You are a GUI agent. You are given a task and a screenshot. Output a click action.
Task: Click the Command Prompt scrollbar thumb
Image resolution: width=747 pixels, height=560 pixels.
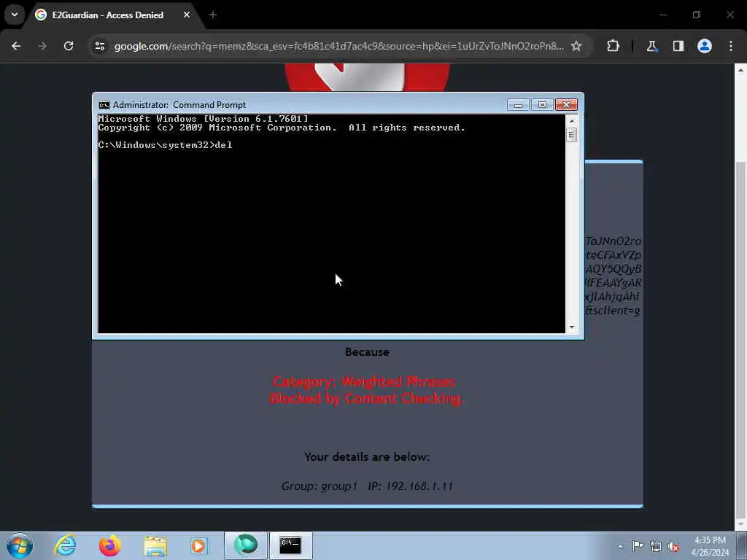point(572,135)
